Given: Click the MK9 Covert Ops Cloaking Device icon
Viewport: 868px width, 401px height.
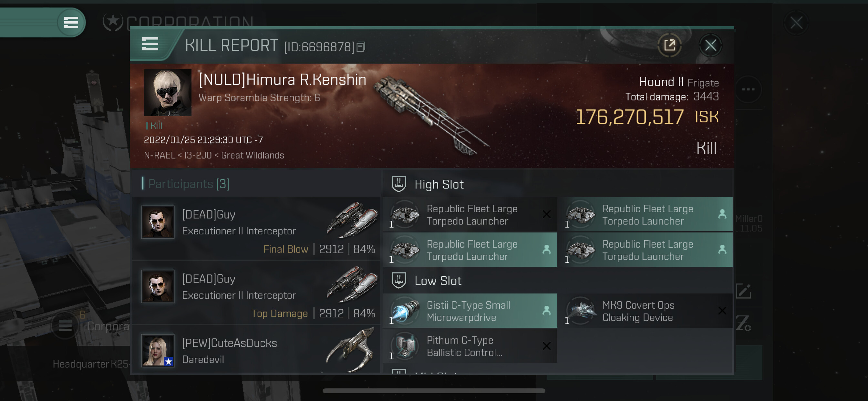Looking at the screenshot, I should [x=581, y=310].
